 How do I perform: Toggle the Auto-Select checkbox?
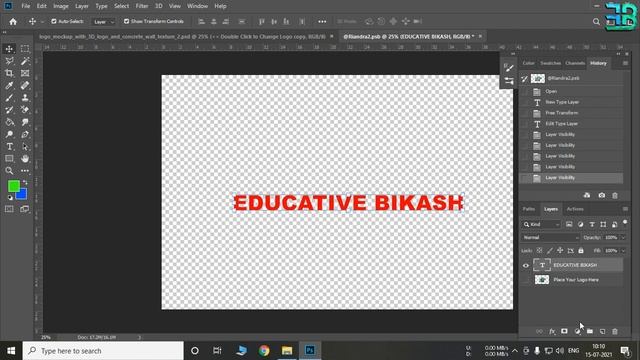point(53,21)
